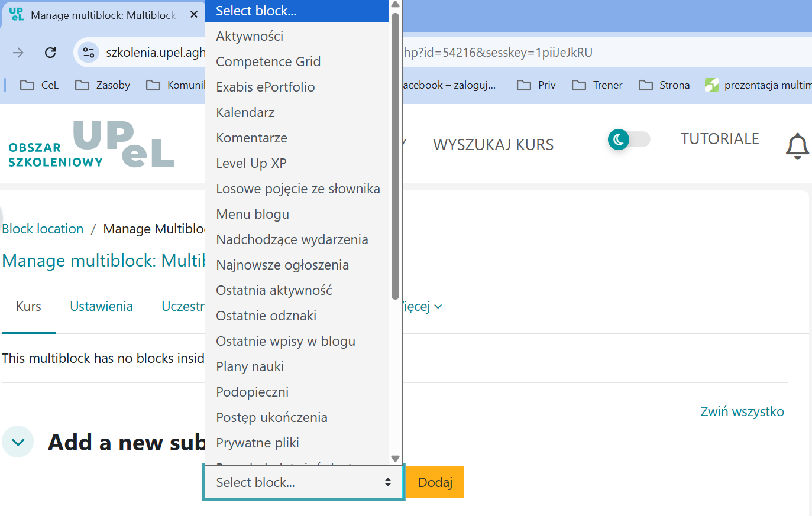Switch to the Ustawienia tab

click(101, 306)
